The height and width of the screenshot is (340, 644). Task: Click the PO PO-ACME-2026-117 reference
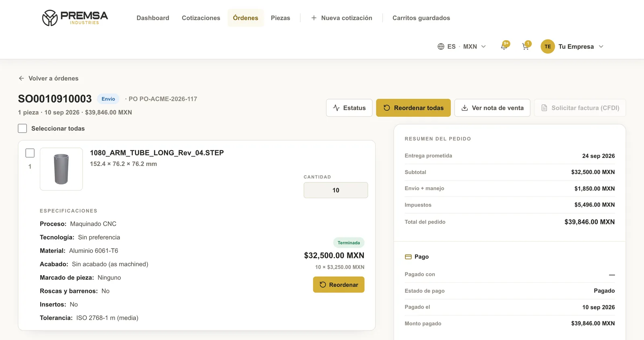point(163,99)
